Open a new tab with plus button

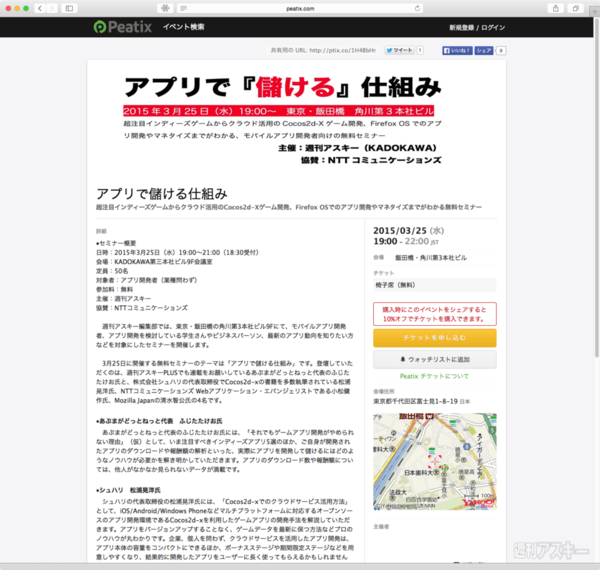click(x=595, y=12)
